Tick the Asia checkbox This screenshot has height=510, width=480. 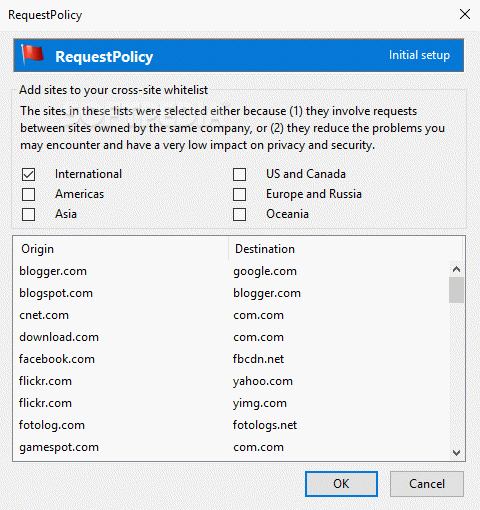coord(28,214)
